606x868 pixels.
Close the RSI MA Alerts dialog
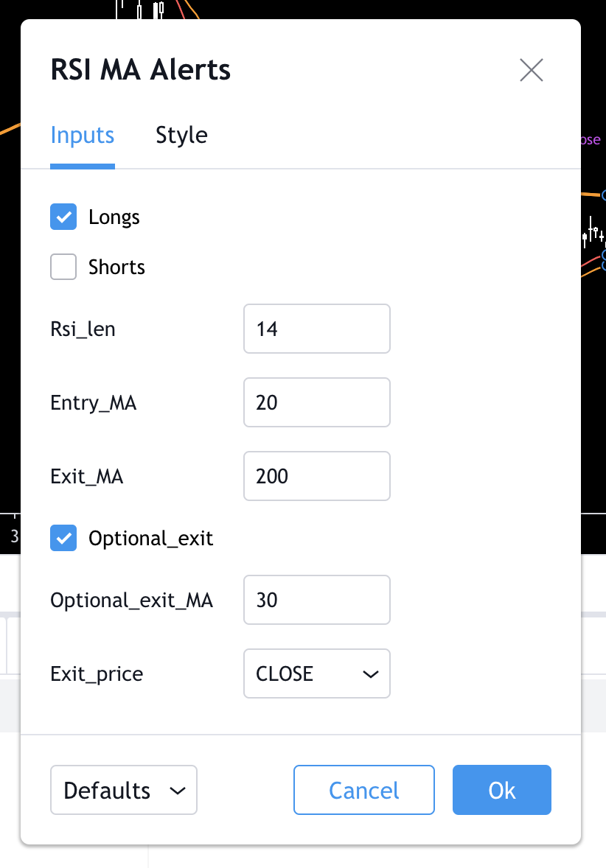coord(531,70)
